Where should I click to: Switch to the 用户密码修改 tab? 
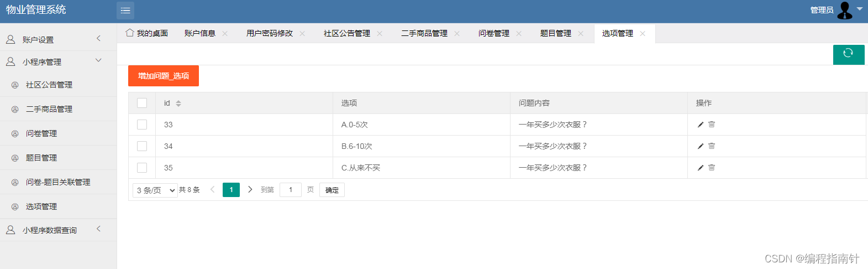pos(270,33)
